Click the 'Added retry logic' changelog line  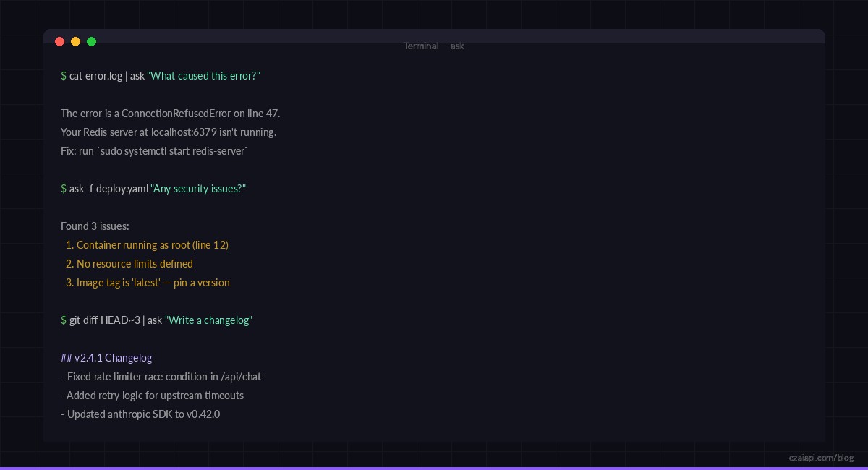click(x=152, y=395)
